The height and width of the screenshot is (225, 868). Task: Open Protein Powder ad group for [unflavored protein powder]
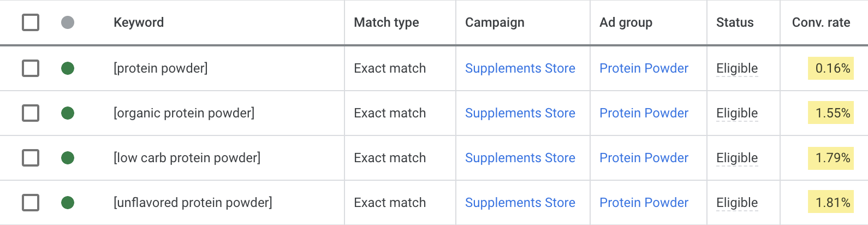click(644, 203)
